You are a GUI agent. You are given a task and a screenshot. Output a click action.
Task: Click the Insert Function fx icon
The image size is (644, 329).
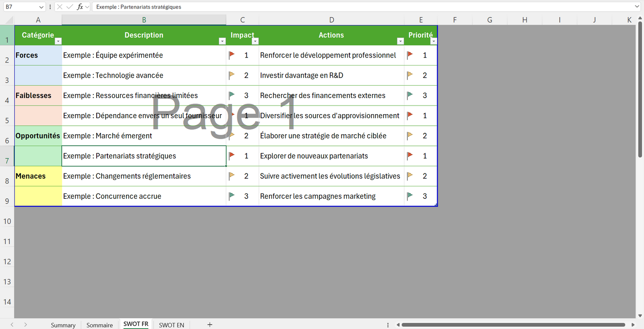coord(80,7)
